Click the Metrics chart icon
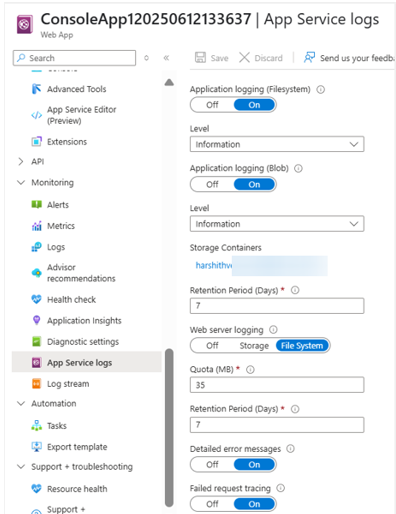Screen dimensions: 396x514 pyautogui.click(x=36, y=226)
